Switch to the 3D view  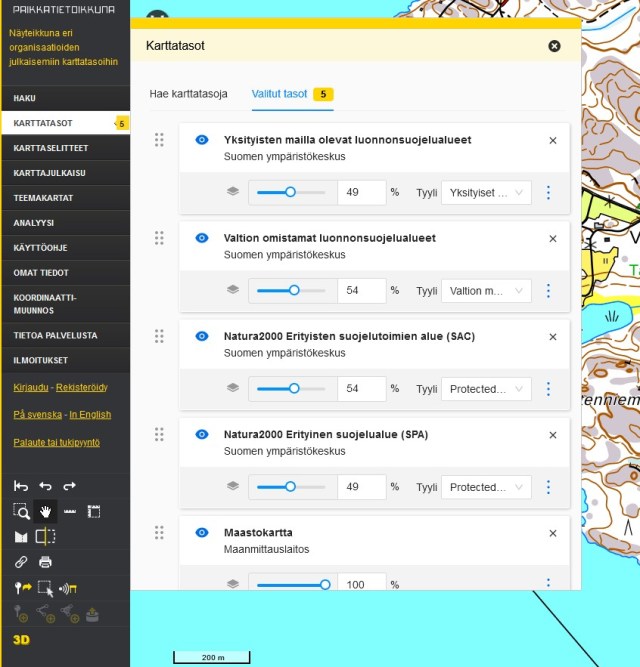point(22,639)
